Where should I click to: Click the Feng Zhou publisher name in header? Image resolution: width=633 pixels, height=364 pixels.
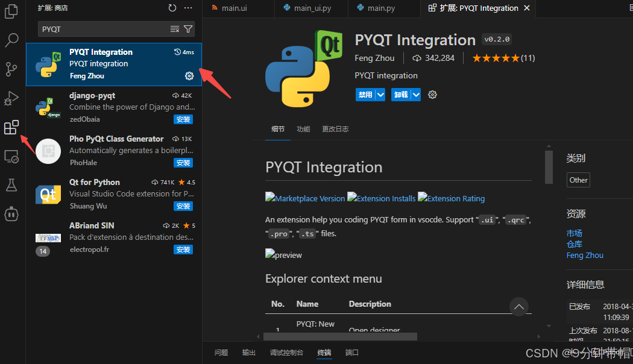pyautogui.click(x=374, y=58)
